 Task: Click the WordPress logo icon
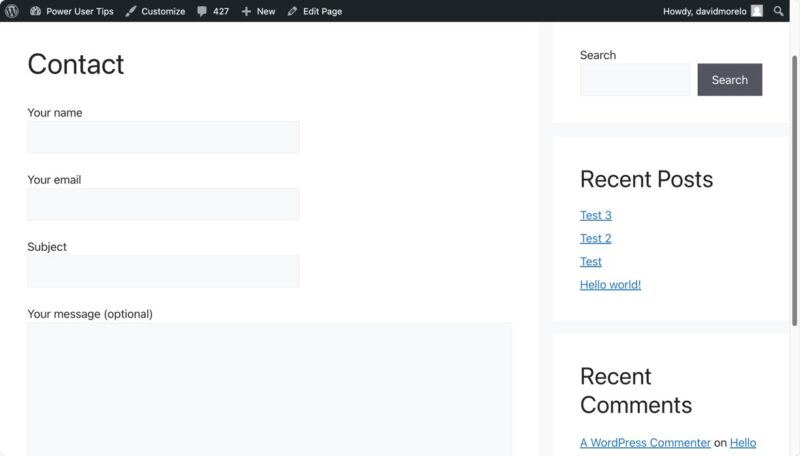pyautogui.click(x=12, y=11)
